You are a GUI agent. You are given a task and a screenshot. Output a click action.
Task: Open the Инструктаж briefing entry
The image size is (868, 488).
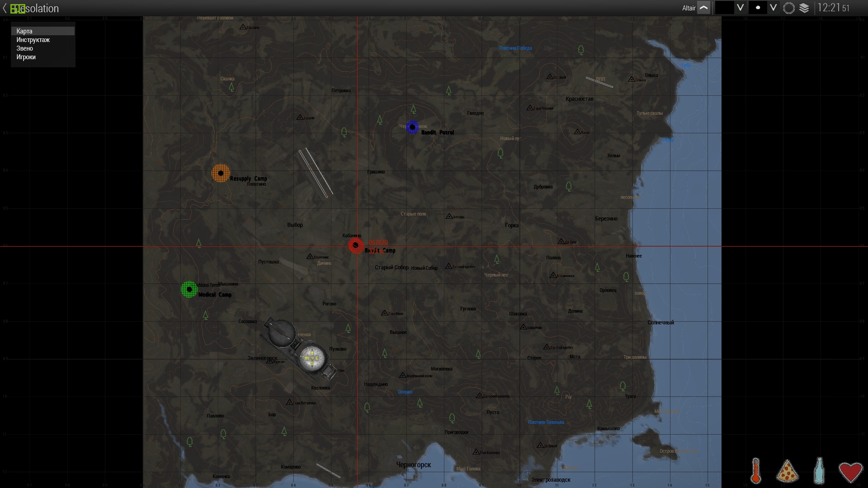pyautogui.click(x=43, y=40)
